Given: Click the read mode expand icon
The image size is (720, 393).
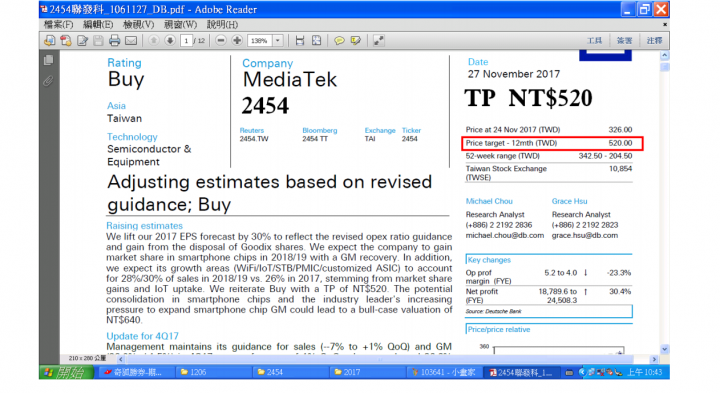Looking at the screenshot, I should tap(378, 41).
